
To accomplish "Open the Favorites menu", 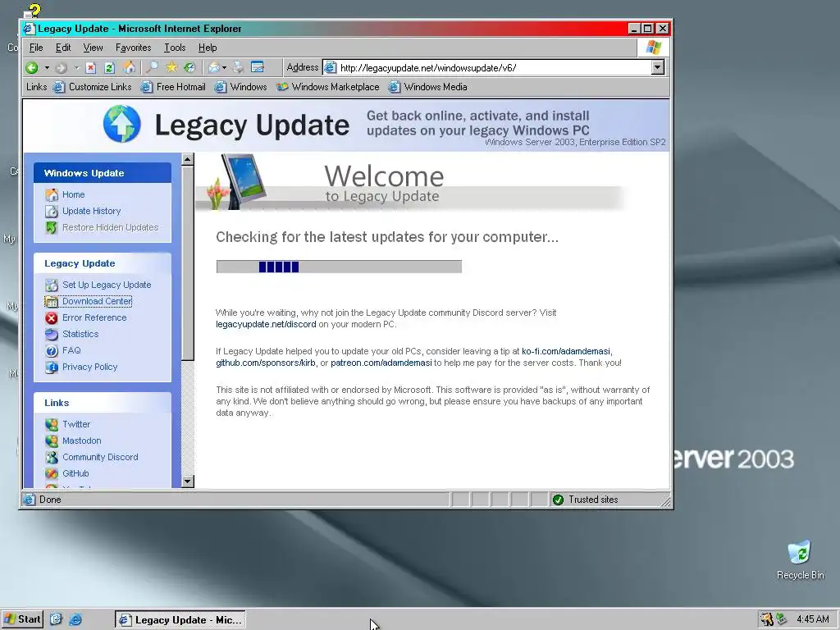I will coord(134,48).
